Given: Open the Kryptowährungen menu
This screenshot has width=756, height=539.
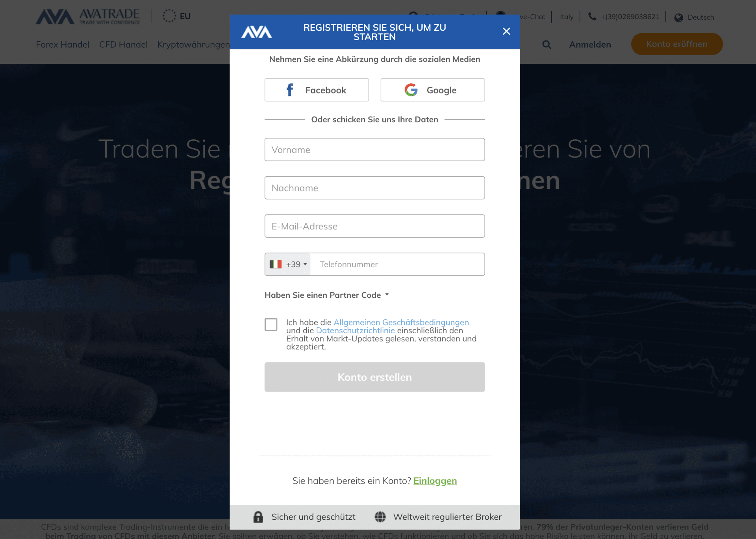Looking at the screenshot, I should [x=193, y=44].
